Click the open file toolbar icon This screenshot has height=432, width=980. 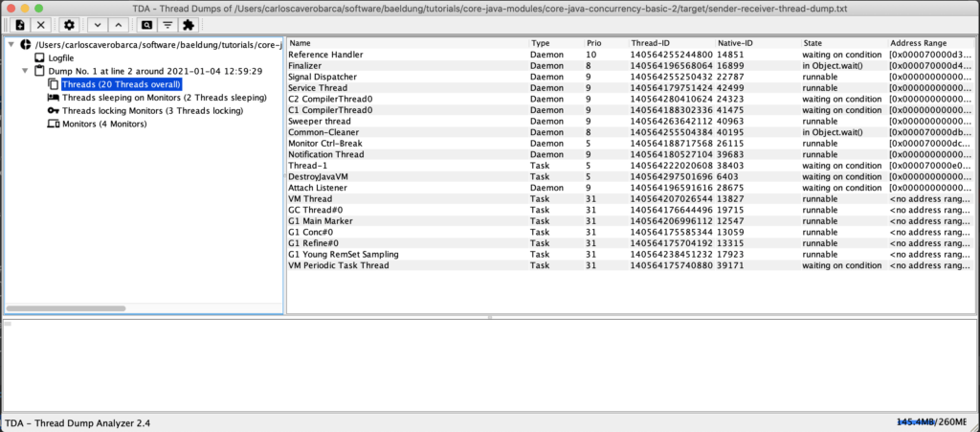(19, 25)
